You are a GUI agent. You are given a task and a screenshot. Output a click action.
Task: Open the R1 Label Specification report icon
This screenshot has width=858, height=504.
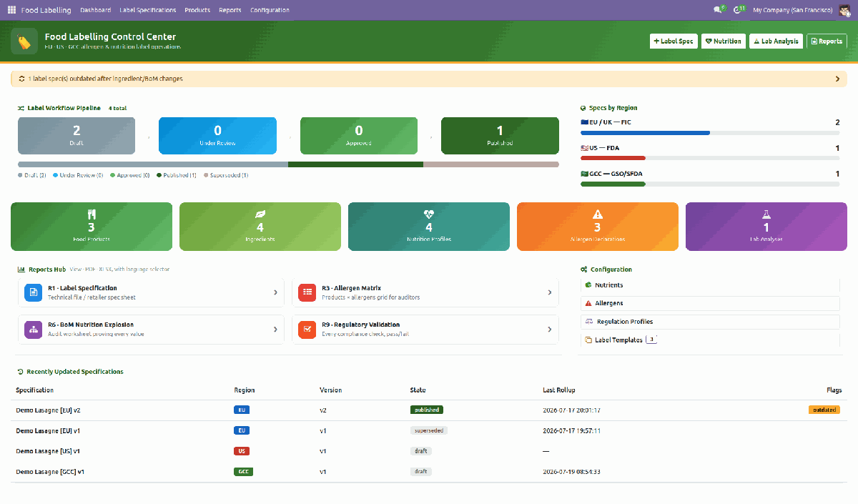[x=33, y=292]
